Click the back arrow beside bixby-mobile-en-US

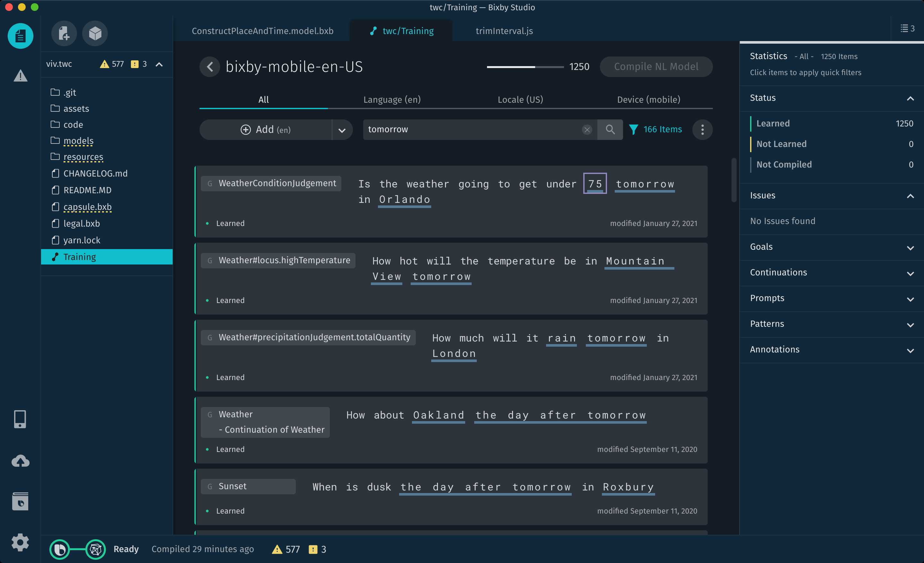[x=210, y=67]
